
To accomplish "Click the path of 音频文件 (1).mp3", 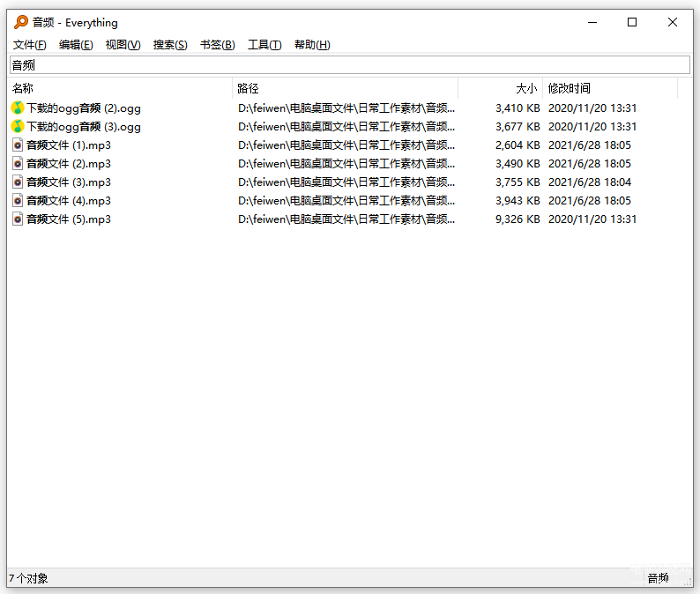I will pyautogui.click(x=346, y=145).
